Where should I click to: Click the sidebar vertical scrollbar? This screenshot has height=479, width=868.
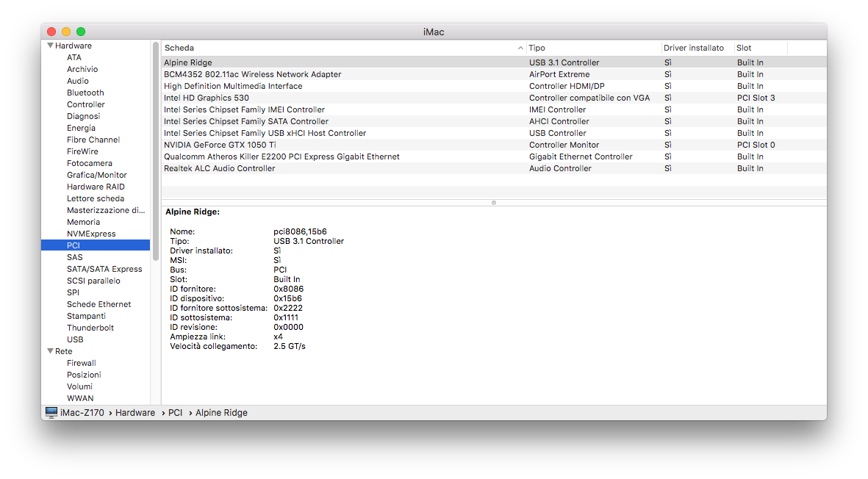pos(156,151)
